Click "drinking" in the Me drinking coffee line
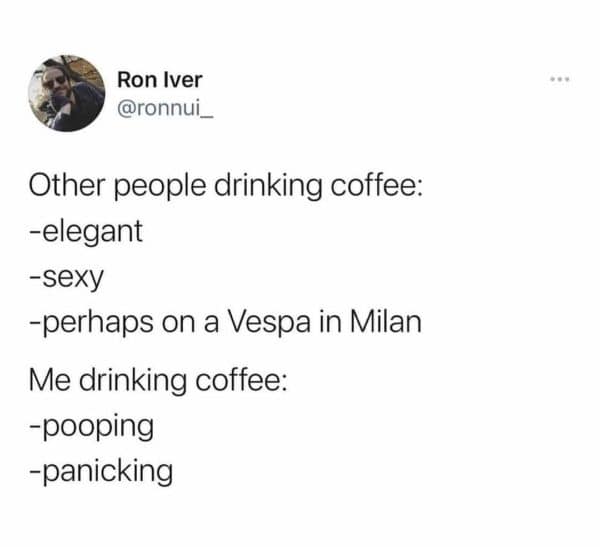Viewport: 600px width, 547px height. 133,382
